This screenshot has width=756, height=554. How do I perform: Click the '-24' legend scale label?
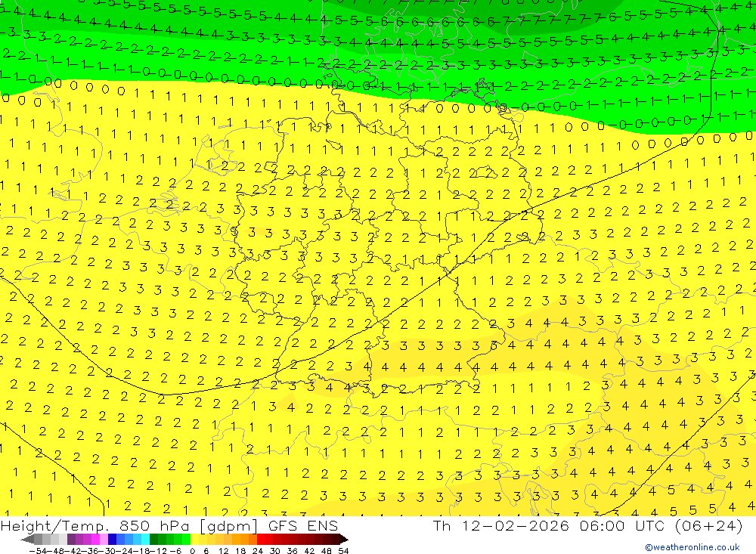tap(123, 551)
